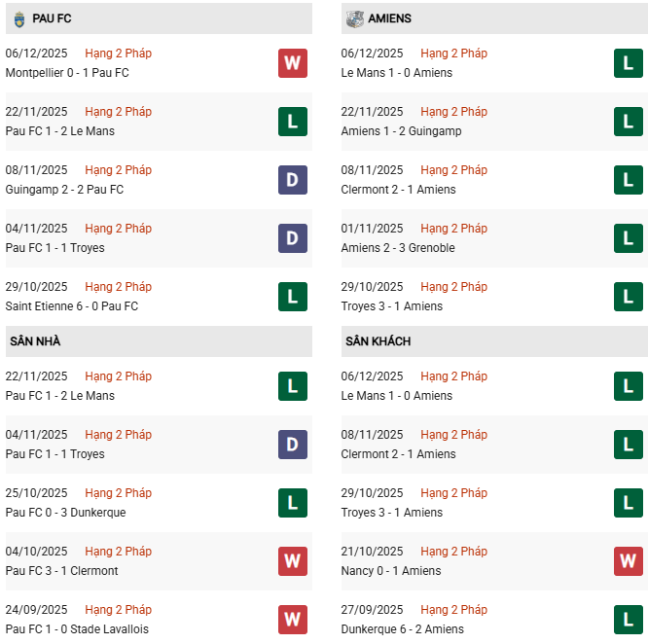The image size is (648, 644).
Task: Click the W badge for Pau FC 1 - 0 Stade Lavallois
Action: coord(293,620)
